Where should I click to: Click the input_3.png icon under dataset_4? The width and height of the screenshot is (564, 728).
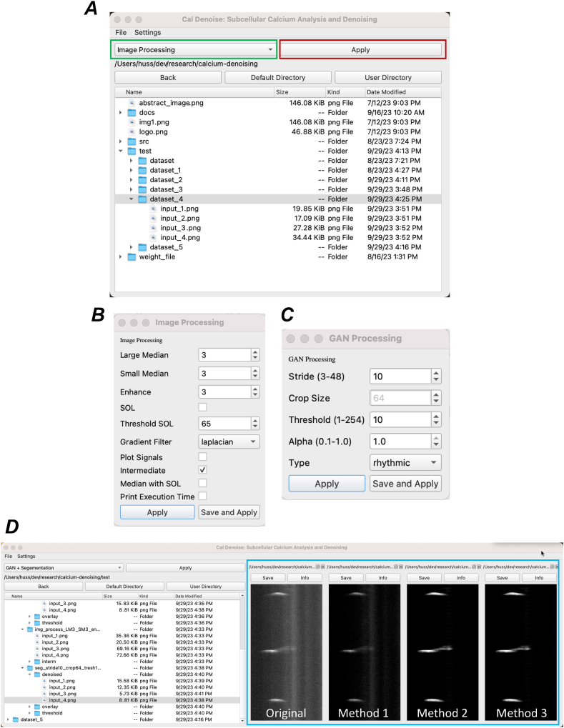click(153, 228)
